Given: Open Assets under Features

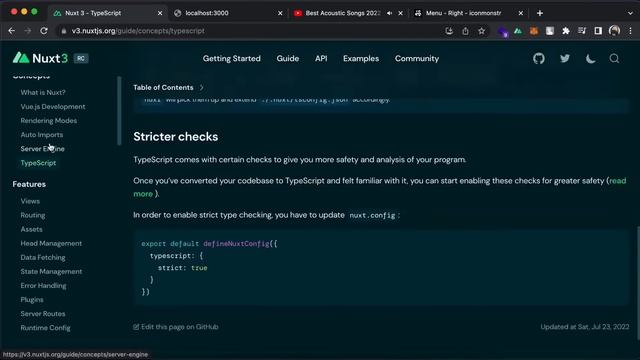Looking at the screenshot, I should pos(31,229).
